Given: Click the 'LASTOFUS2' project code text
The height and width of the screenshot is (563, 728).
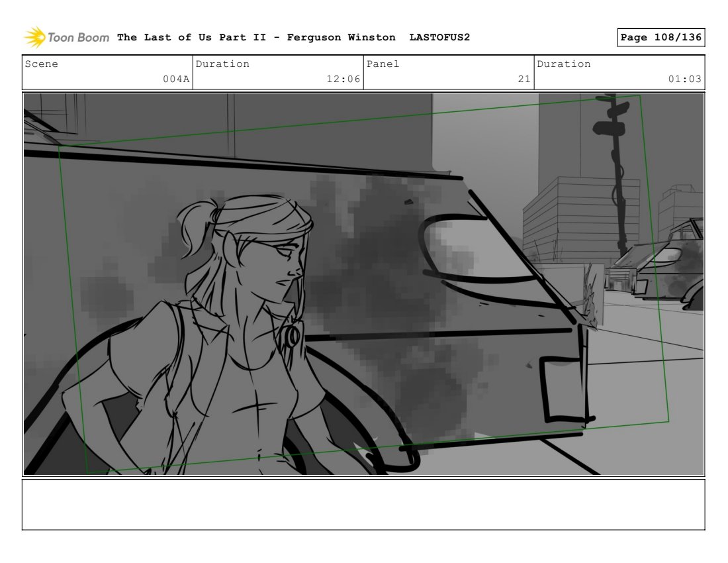Looking at the screenshot, I should coord(439,37).
